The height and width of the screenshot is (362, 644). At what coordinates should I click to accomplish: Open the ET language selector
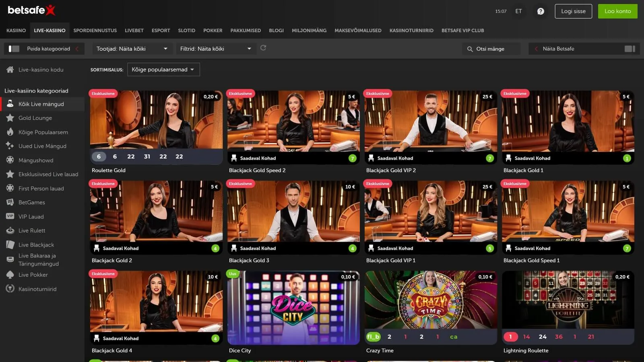[x=518, y=11]
